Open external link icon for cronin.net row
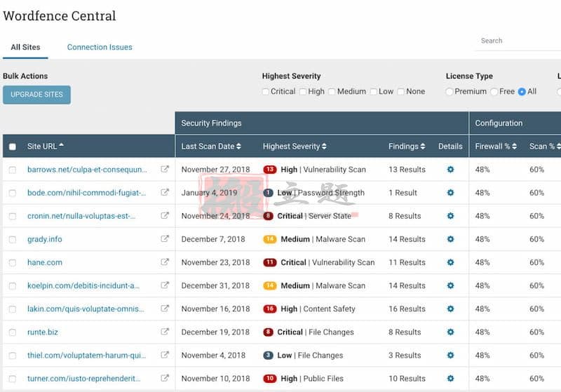 (165, 216)
